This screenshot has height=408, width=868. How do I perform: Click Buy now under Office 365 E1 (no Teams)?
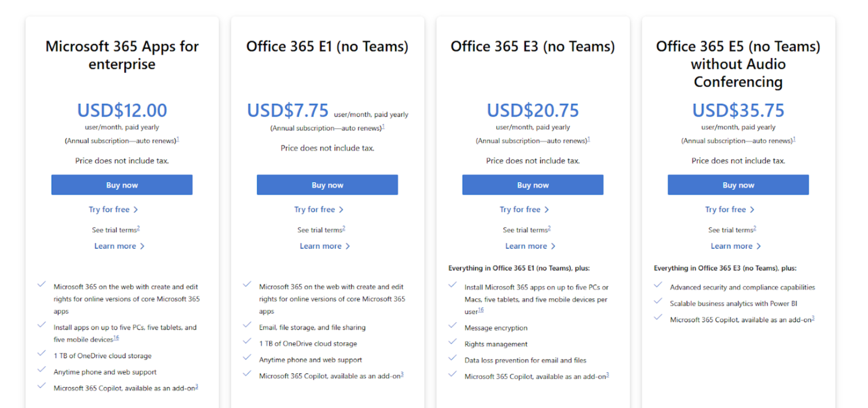pyautogui.click(x=327, y=185)
